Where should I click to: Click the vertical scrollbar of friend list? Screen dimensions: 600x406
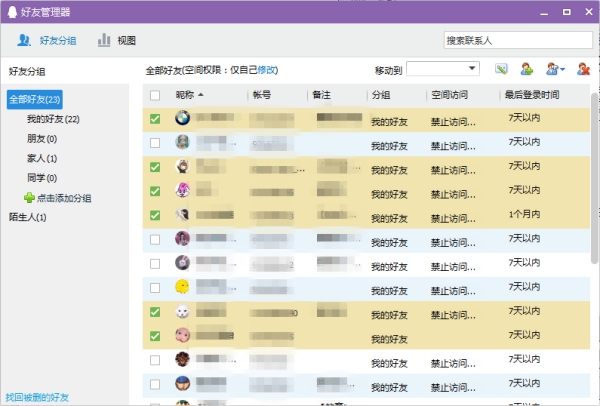594,200
